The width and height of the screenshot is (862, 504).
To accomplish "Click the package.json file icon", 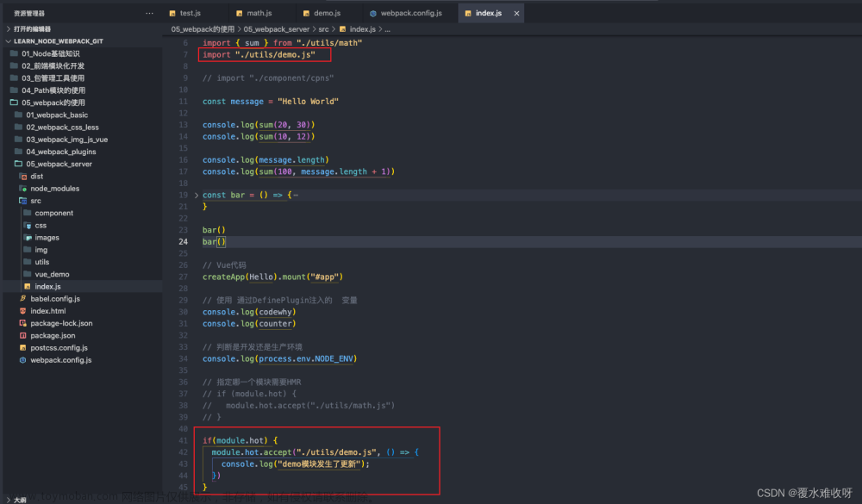I will 23,335.
